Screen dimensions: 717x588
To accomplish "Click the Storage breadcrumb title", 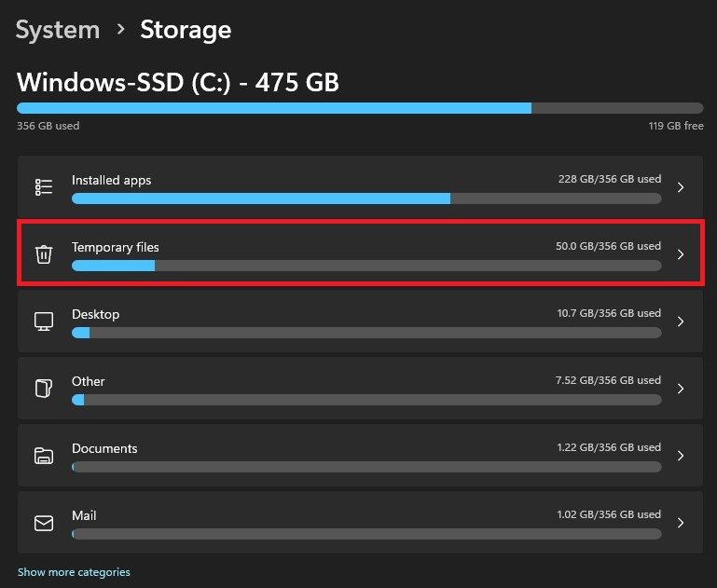I will tap(186, 30).
